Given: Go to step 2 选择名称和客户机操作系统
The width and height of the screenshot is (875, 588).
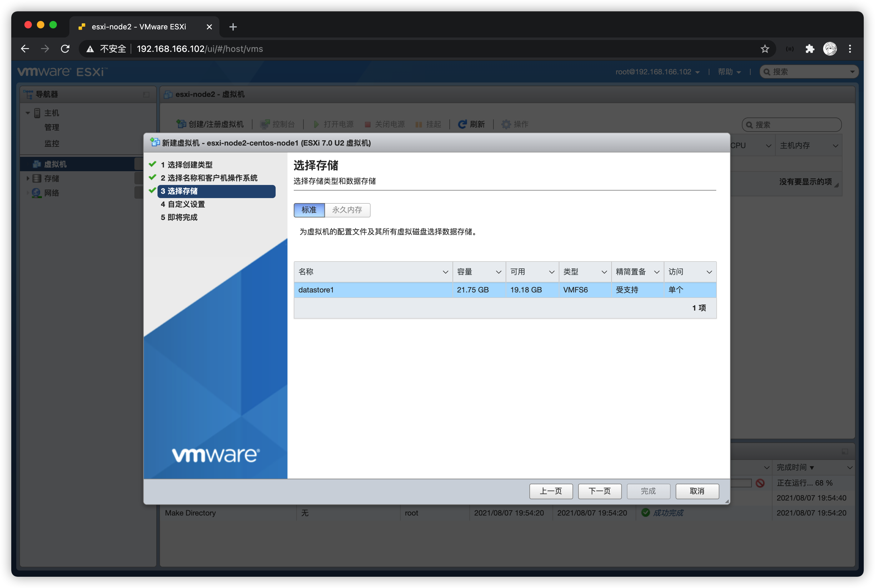Looking at the screenshot, I should pyautogui.click(x=209, y=178).
